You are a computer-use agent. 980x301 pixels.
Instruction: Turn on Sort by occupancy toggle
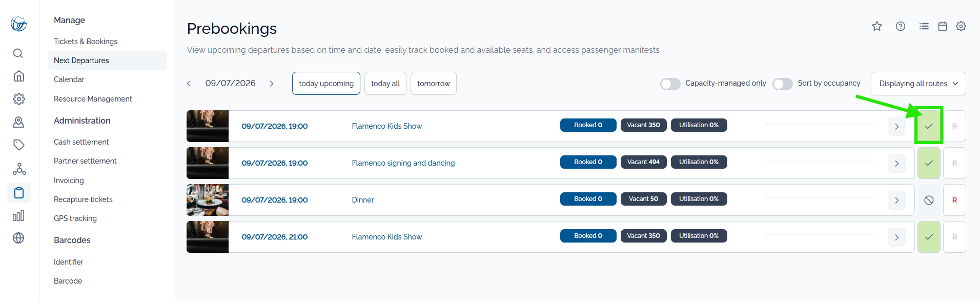click(x=782, y=84)
